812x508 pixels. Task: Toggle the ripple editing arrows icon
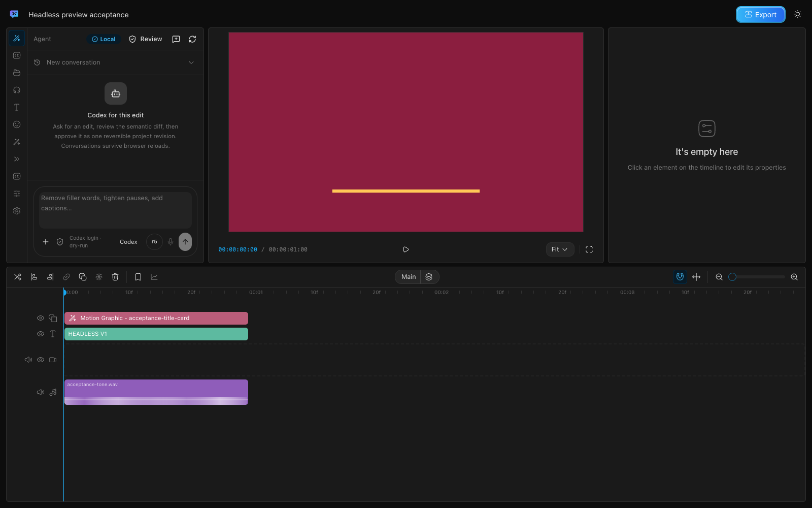[696, 277]
